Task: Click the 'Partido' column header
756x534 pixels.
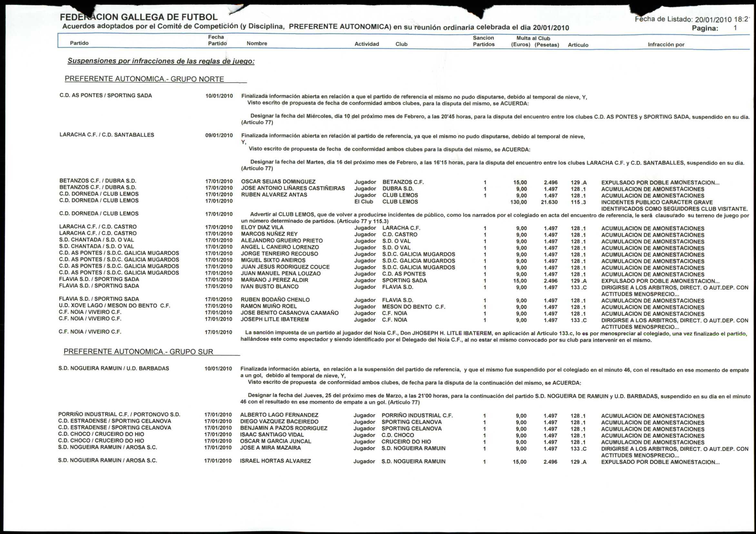Action: [79, 43]
